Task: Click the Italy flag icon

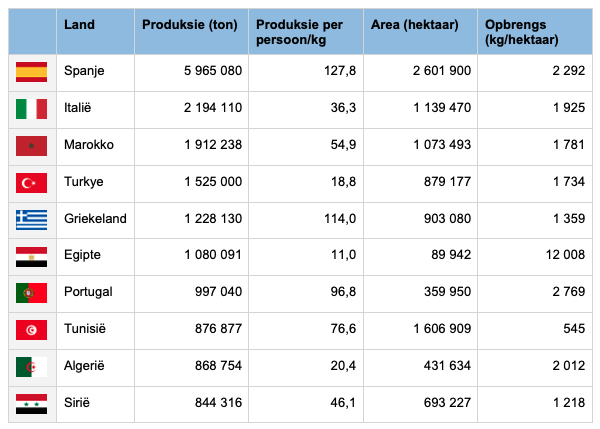Action: click(32, 108)
